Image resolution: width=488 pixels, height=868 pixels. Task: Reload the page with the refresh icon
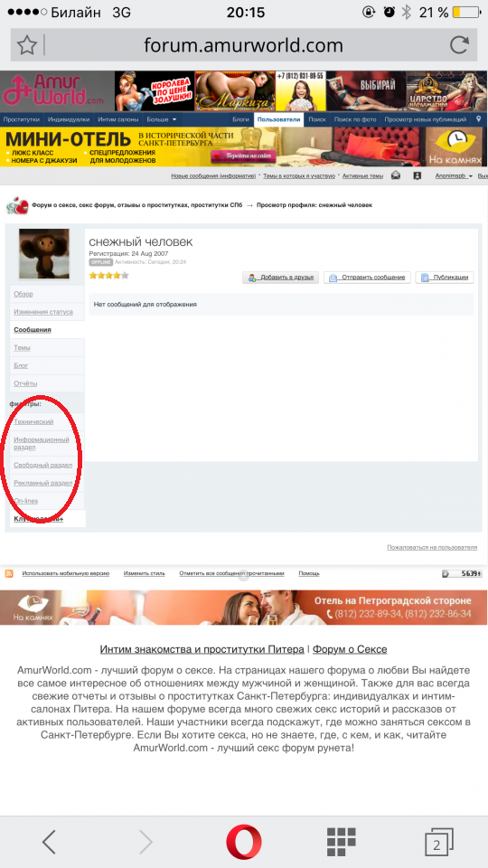coord(459,44)
